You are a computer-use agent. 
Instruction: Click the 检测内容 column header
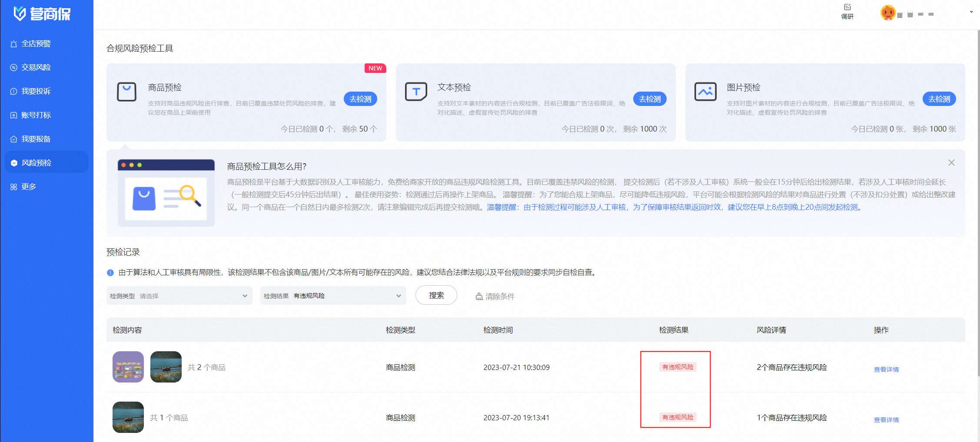coord(127,330)
